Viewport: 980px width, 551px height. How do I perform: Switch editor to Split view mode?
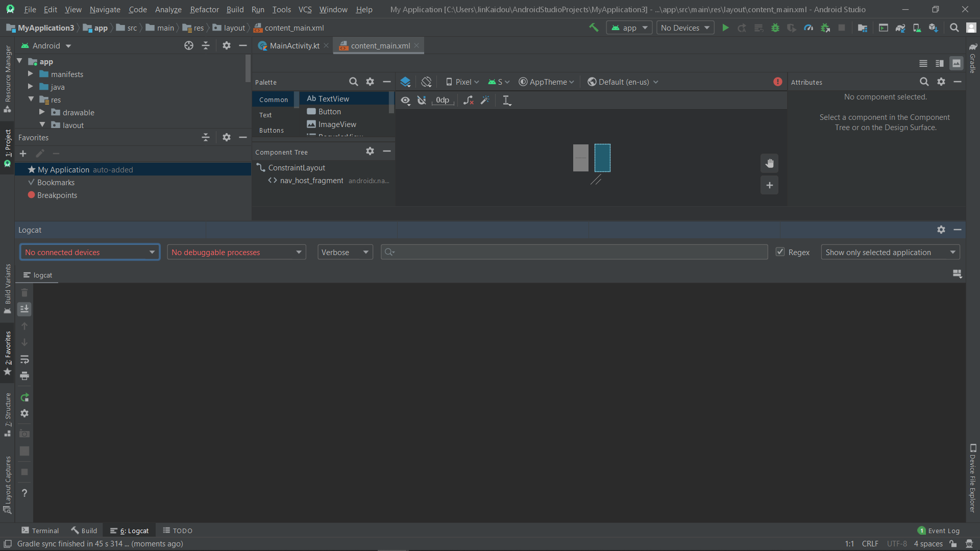coord(940,63)
